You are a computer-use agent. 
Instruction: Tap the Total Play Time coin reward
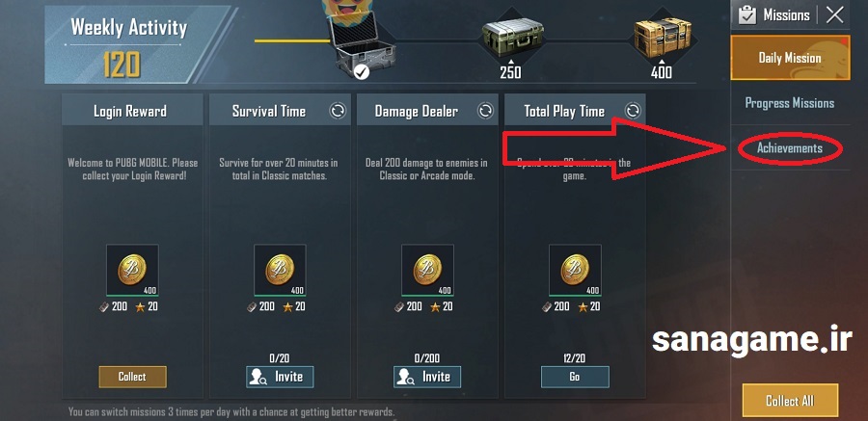click(x=575, y=270)
